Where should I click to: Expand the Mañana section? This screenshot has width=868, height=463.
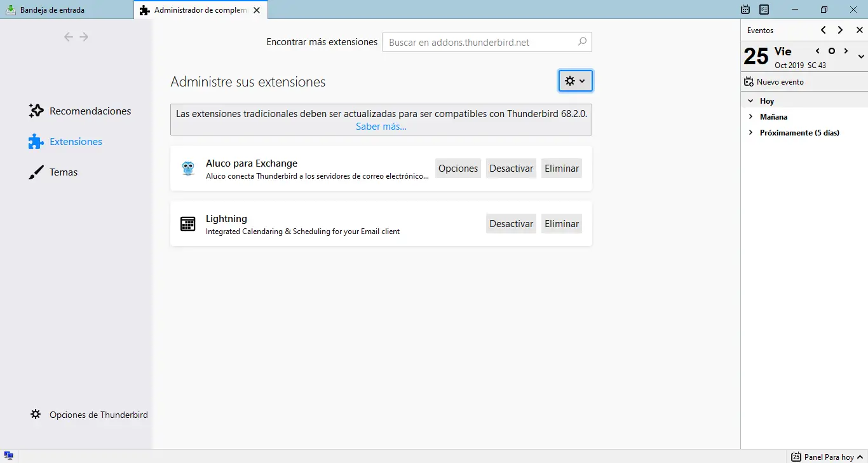pos(750,117)
